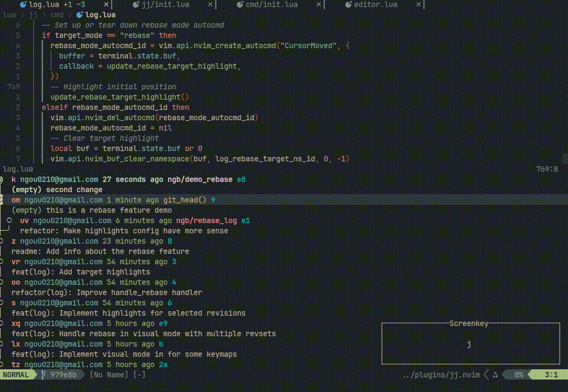This screenshot has width=568, height=392.
Task: Click the 'lua' breadcrumb segment
Action: click(9, 15)
